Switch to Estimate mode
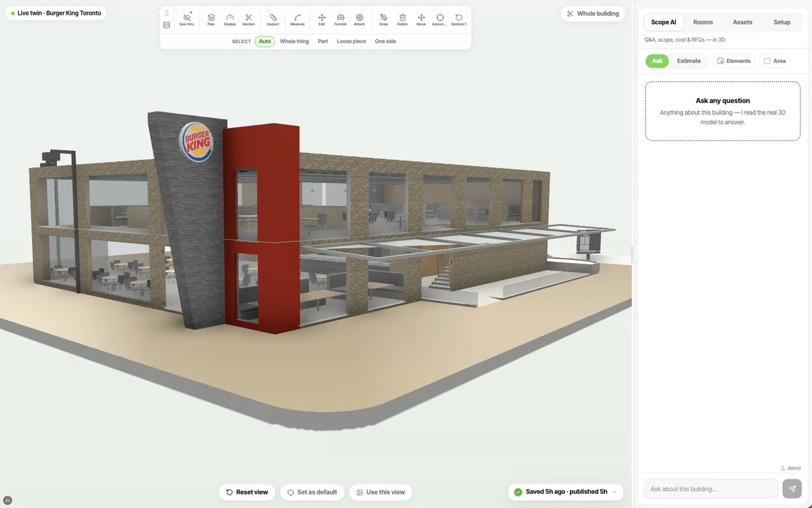This screenshot has height=508, width=812. (689, 61)
